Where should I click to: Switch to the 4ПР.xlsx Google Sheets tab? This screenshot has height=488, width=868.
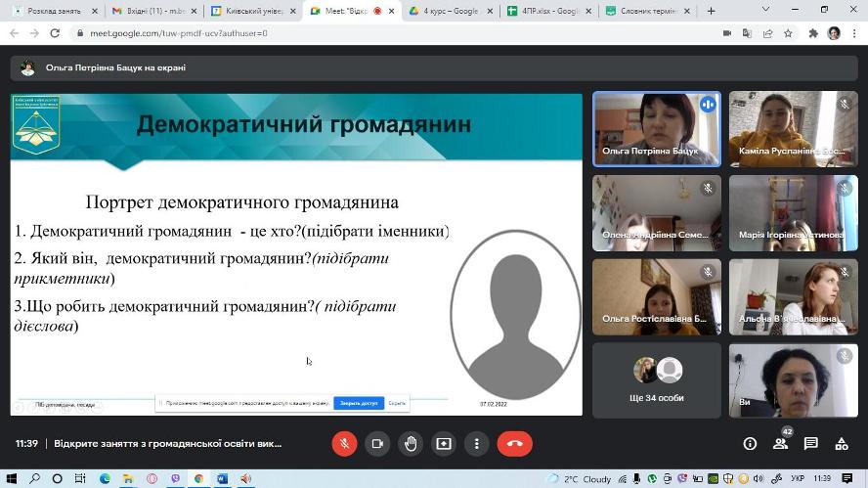(549, 11)
